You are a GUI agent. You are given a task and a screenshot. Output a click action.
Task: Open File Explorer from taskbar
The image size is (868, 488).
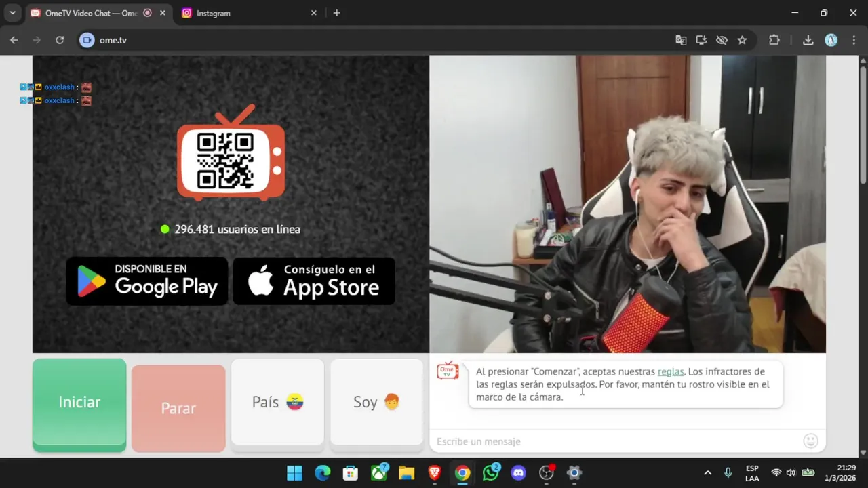point(406,473)
